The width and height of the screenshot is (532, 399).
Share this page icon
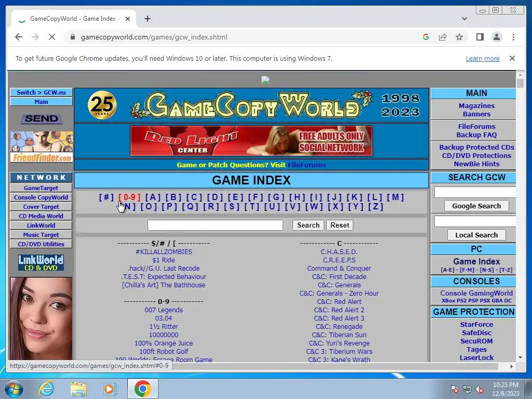443,37
